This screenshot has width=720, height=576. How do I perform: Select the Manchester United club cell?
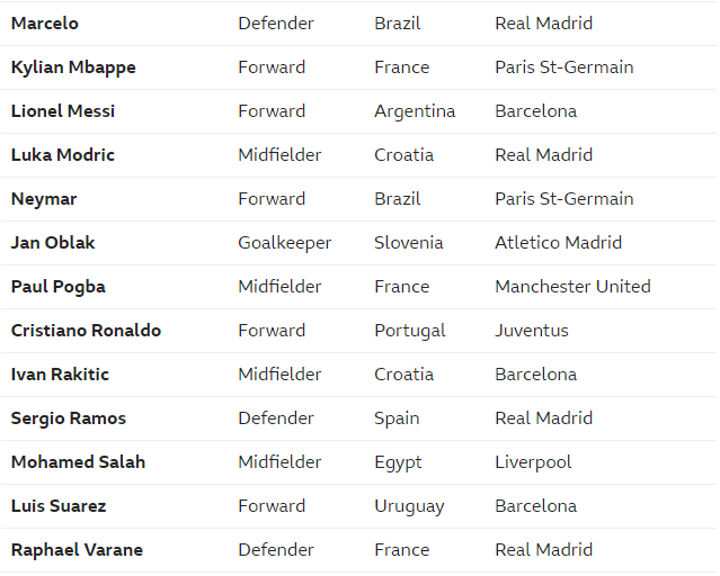pyautogui.click(x=573, y=287)
